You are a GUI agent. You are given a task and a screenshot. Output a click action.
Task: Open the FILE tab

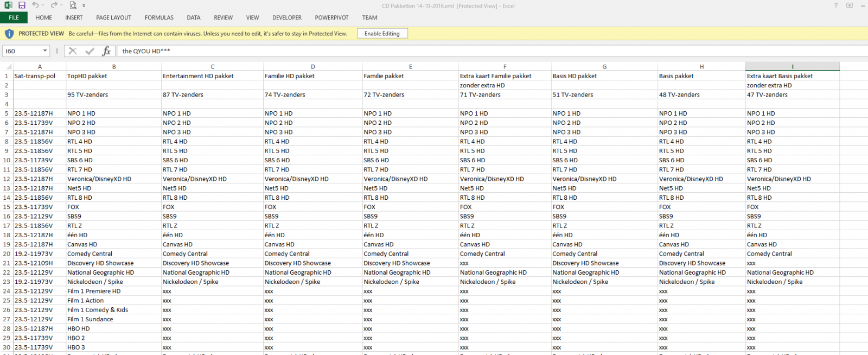pos(14,17)
